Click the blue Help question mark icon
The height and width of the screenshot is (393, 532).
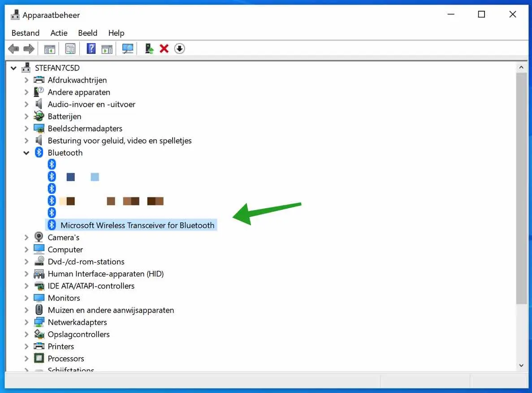pos(91,48)
